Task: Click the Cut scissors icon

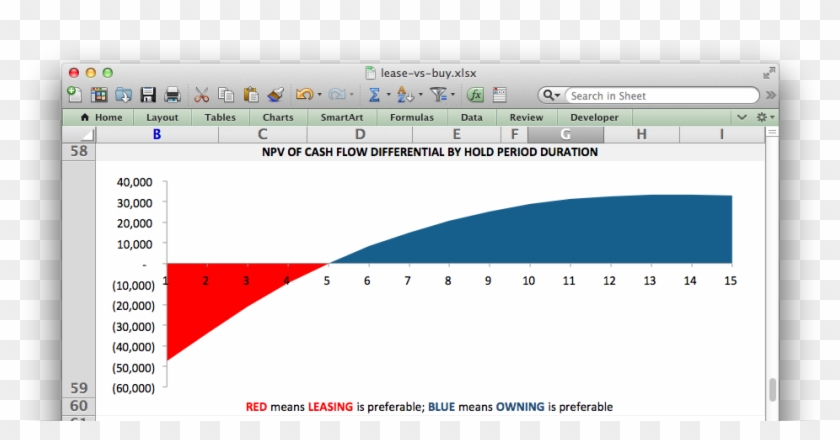Action: pos(202,95)
